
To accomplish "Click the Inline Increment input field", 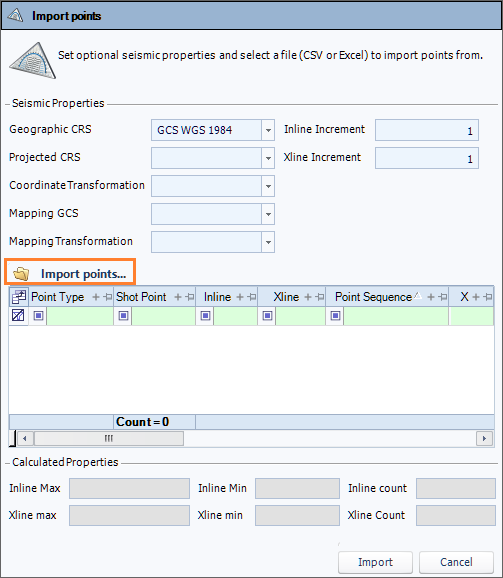I will (x=427, y=130).
